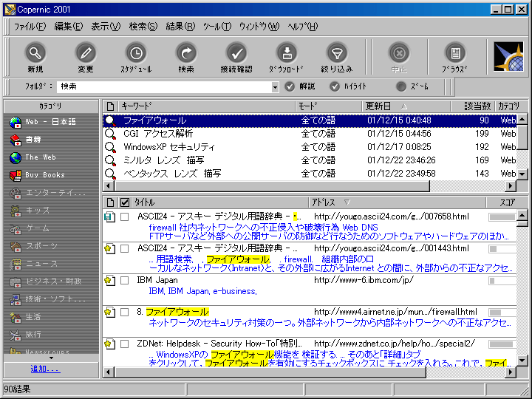The width and height of the screenshot is (532, 399).
Task: Toggle the 解説 option
Action: tap(290, 86)
